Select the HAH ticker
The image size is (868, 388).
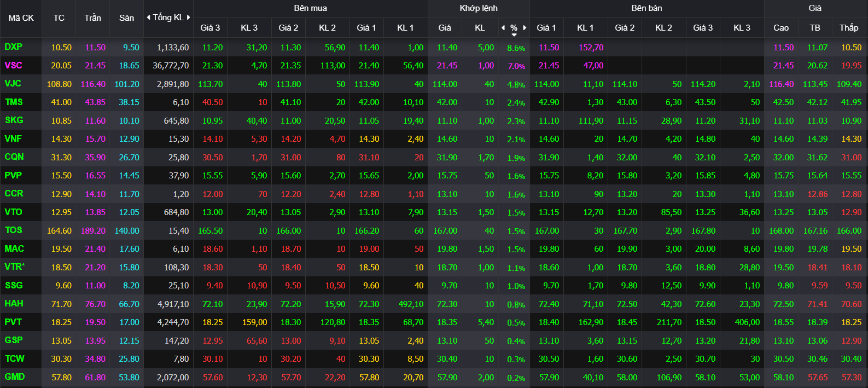pos(14,304)
